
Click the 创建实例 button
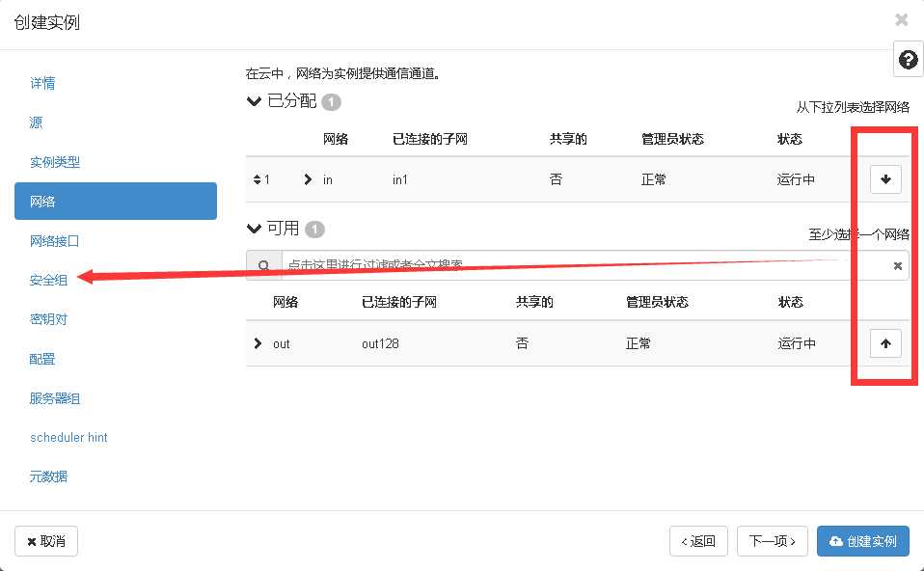pyautogui.click(x=863, y=541)
